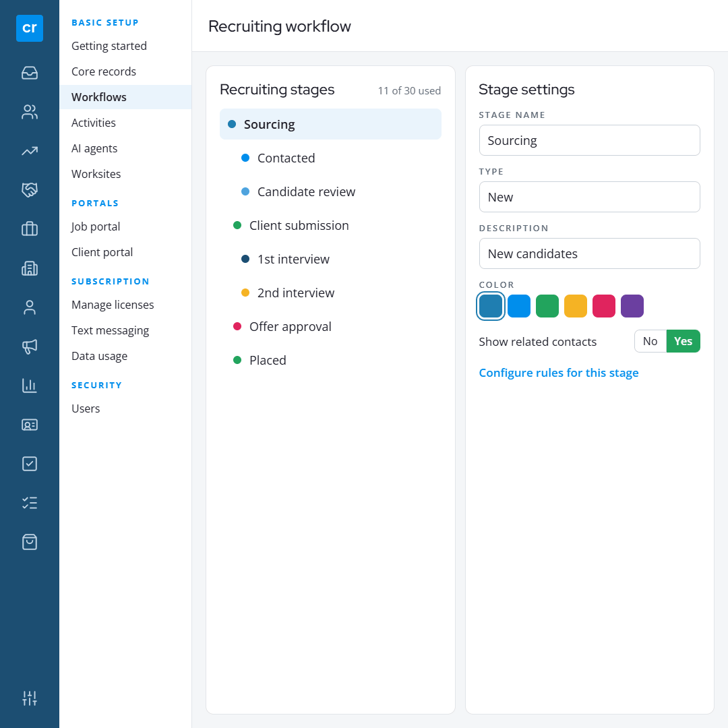Open the bar chart reports icon
The image size is (728, 728).
(x=30, y=386)
